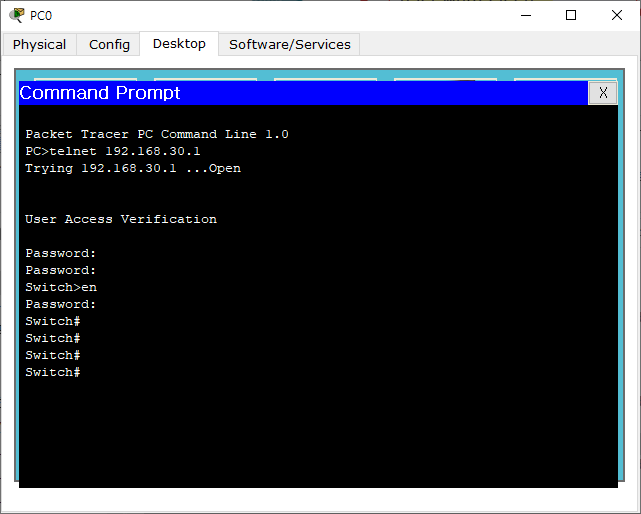
Task: Minimize the PC0 window
Action: (526, 16)
